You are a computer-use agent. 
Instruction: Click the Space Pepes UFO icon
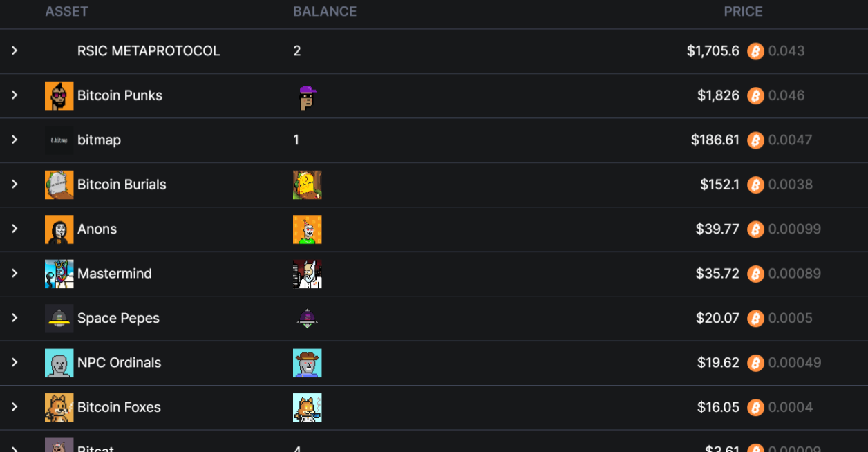(59, 319)
